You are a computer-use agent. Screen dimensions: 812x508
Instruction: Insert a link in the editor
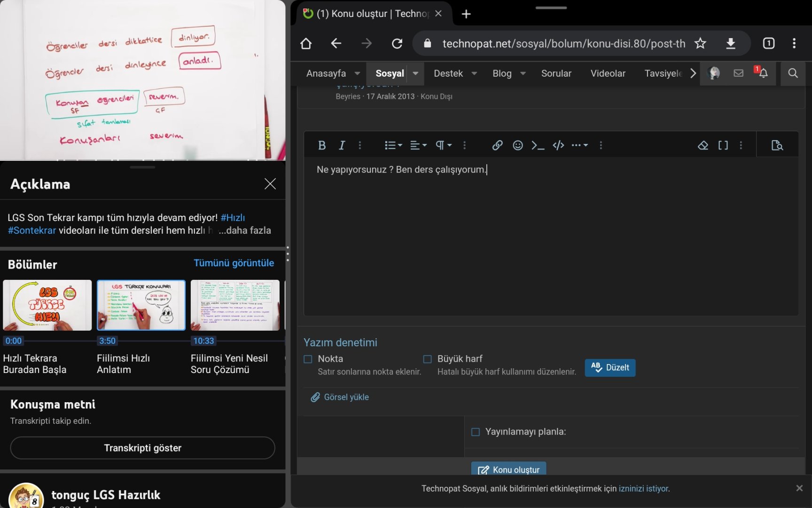pyautogui.click(x=497, y=145)
